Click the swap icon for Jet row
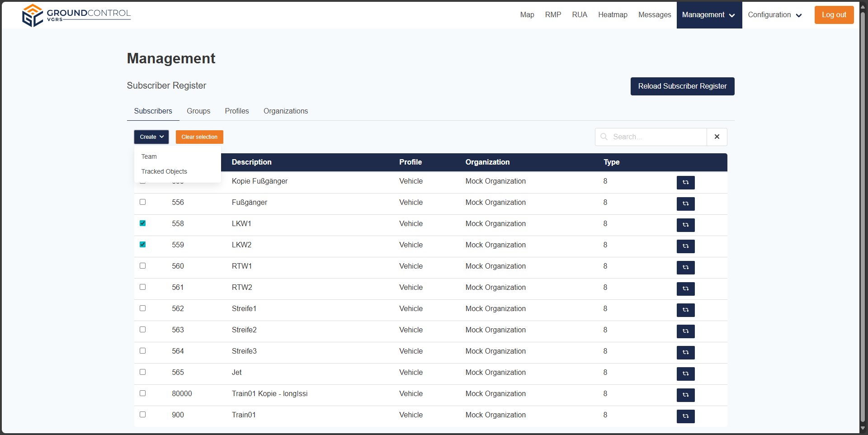This screenshot has width=868, height=435. coord(685,374)
